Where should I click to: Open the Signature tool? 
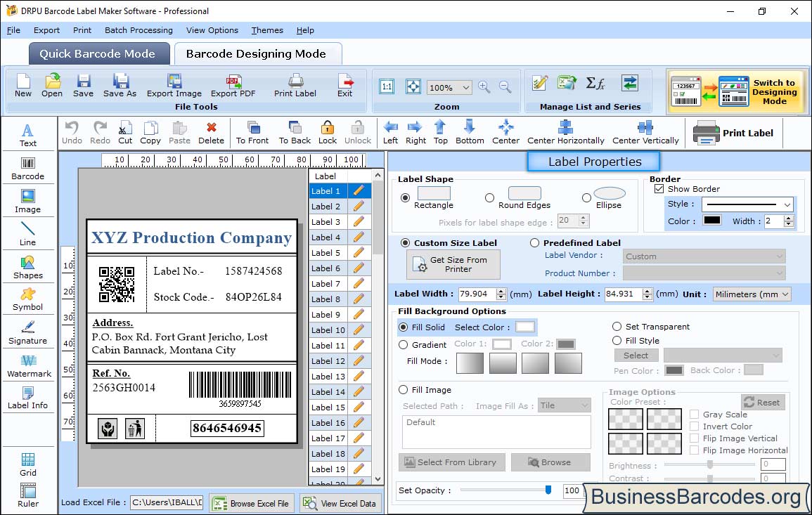click(x=28, y=332)
